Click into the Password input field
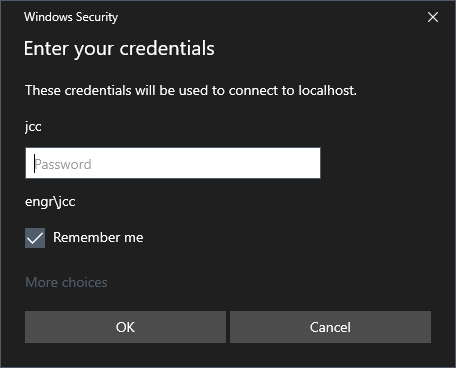 click(x=173, y=163)
